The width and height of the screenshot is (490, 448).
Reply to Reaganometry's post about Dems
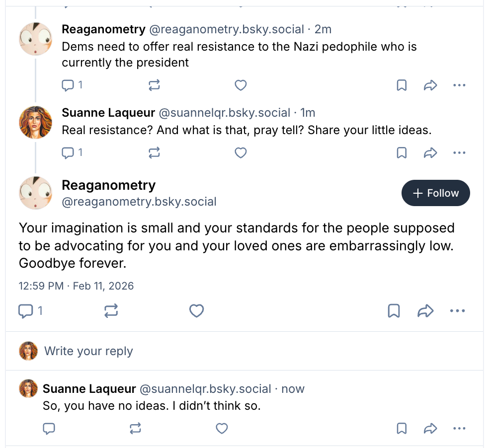67,85
